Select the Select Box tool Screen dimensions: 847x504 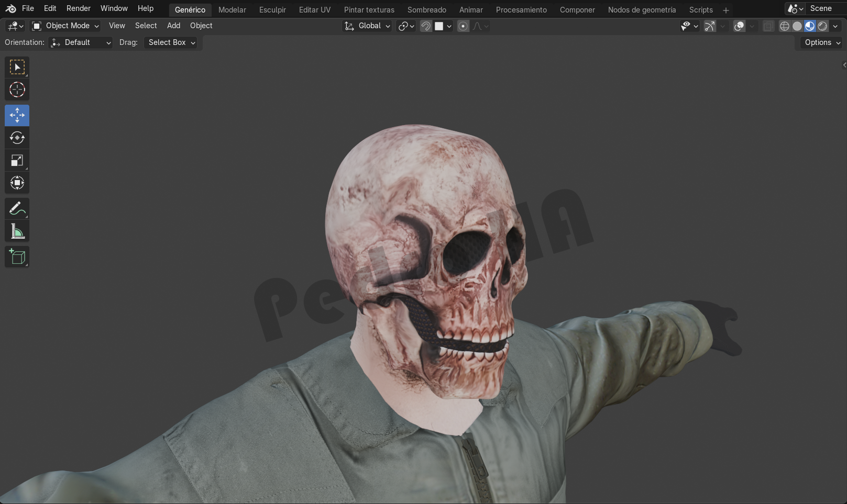(17, 68)
